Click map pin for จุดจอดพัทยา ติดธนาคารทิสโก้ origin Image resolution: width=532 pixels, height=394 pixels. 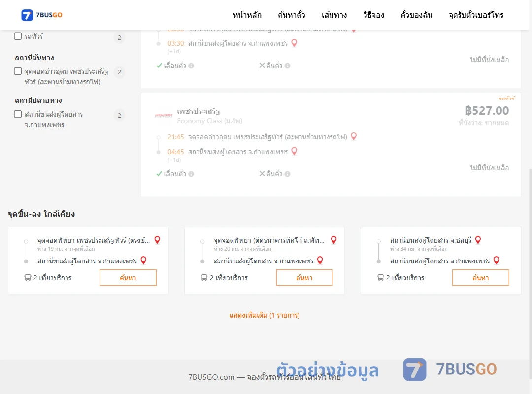tap(333, 240)
